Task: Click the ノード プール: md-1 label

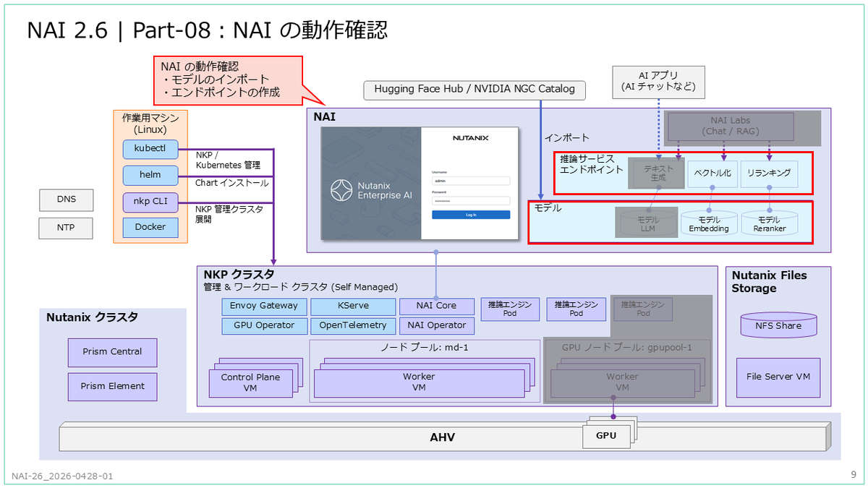Action: [424, 347]
